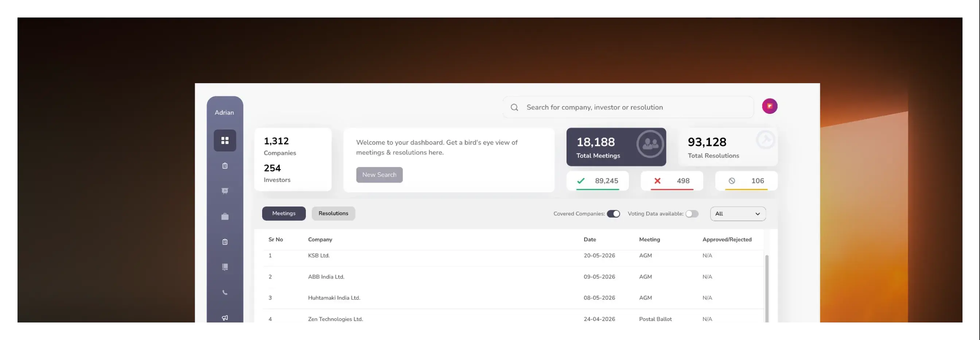Click the Adrian name in sidebar
The width and height of the screenshot is (980, 340).
point(224,113)
